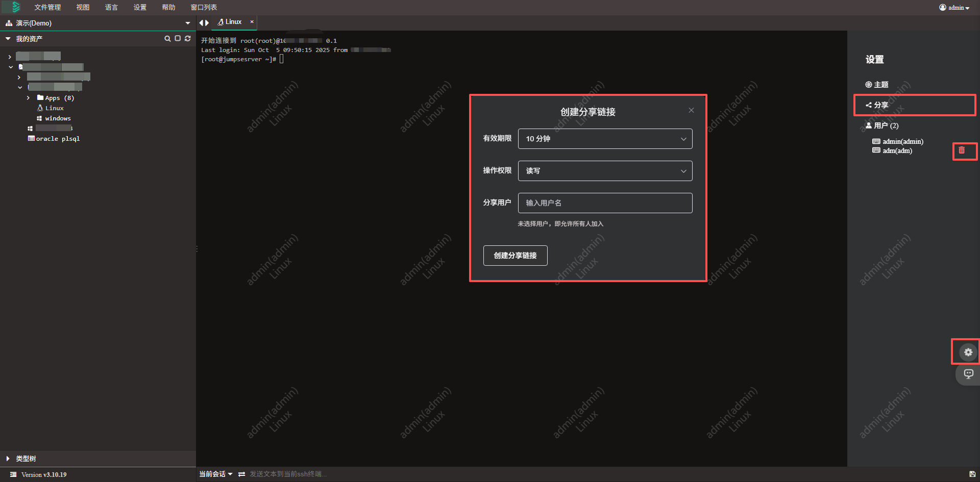The width and height of the screenshot is (980, 482).
Task: Click the red trash icon beside adm user
Action: point(962,150)
